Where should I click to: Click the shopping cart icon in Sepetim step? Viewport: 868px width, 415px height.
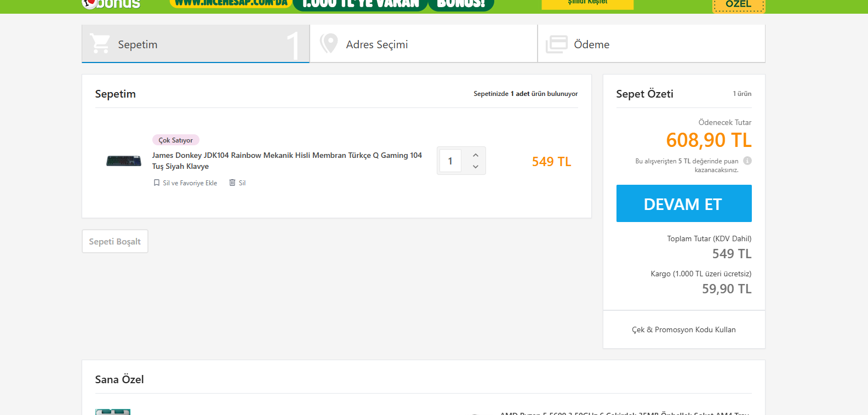100,44
